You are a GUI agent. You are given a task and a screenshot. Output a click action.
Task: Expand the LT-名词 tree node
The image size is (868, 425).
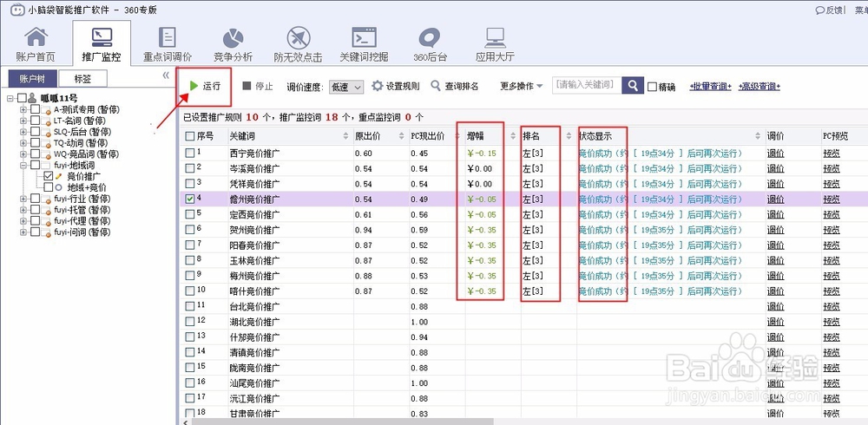(x=23, y=121)
